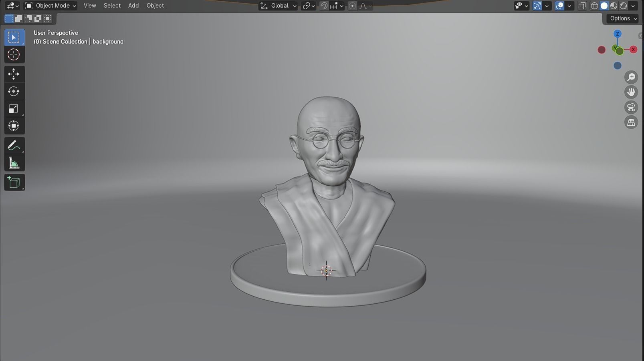Click the red X axis gizmo handle
The height and width of the screenshot is (361, 644).
pos(633,50)
